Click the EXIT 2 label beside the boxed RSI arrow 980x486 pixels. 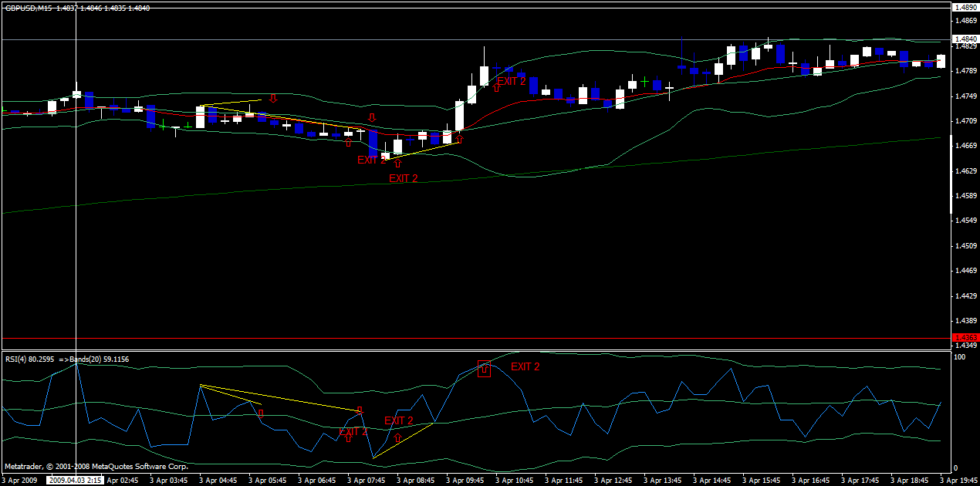525,366
